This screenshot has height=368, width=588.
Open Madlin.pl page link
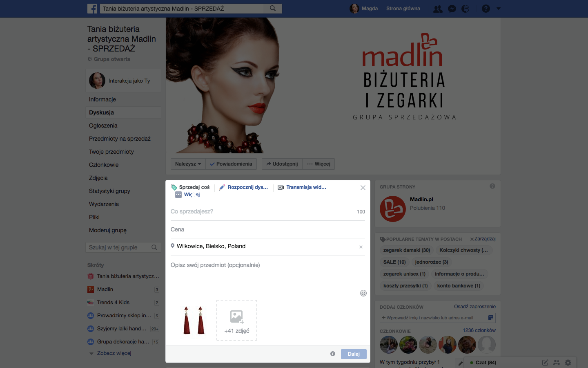421,200
